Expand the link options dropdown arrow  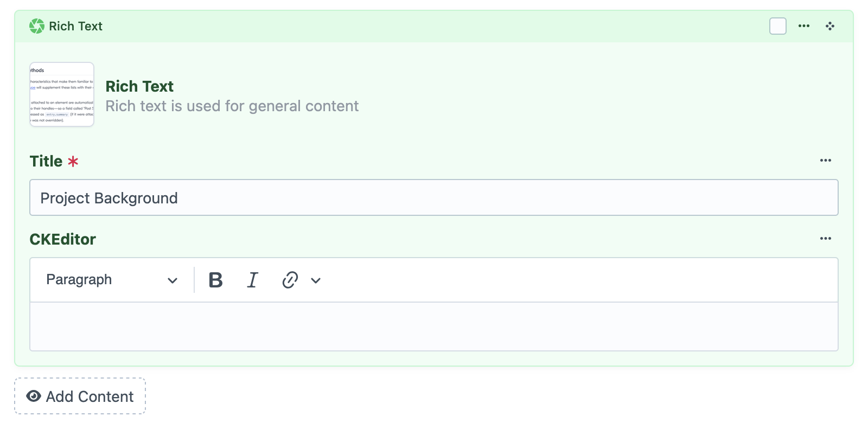[x=316, y=280]
